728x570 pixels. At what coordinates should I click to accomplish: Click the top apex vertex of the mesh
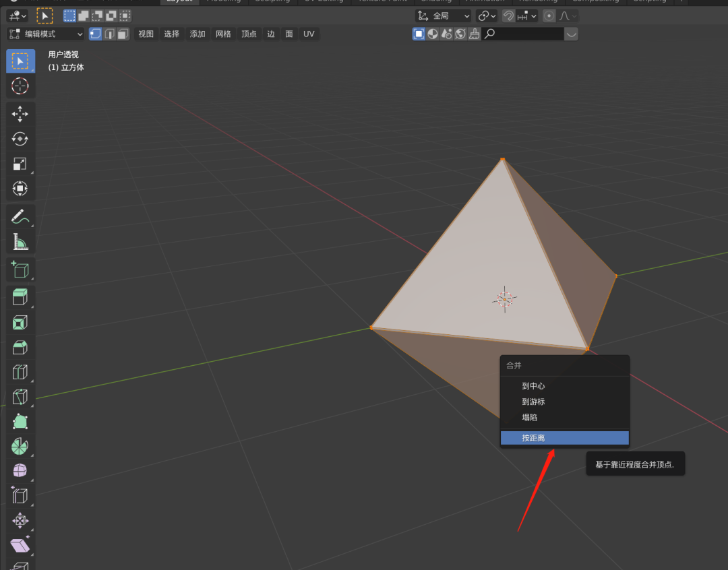pyautogui.click(x=502, y=159)
